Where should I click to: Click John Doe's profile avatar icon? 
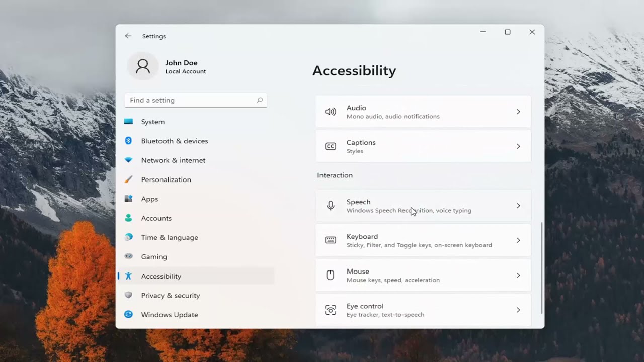coord(143,66)
